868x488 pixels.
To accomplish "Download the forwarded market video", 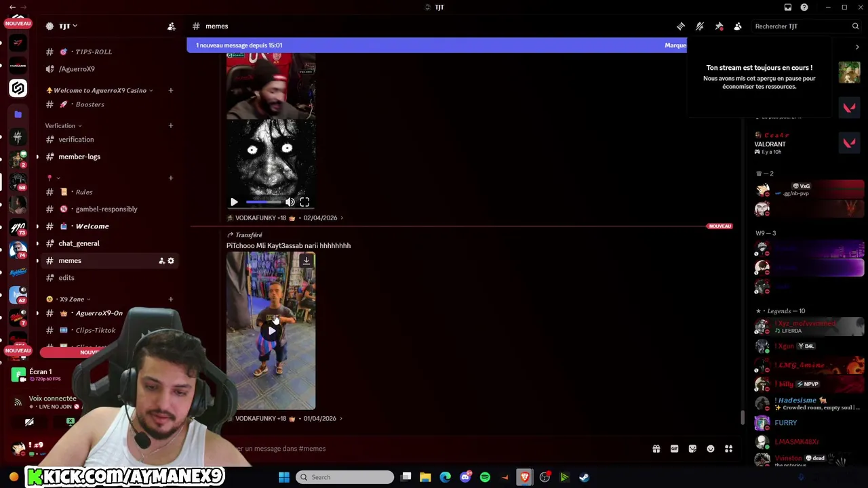I will [307, 260].
